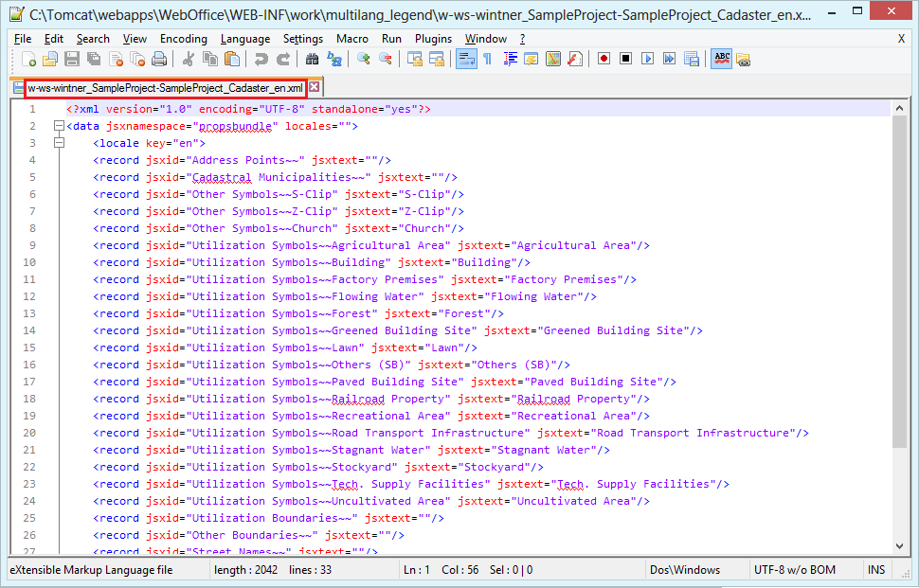This screenshot has height=588, width=919.
Task: Collapse the locale element on line 3
Action: click(x=59, y=140)
